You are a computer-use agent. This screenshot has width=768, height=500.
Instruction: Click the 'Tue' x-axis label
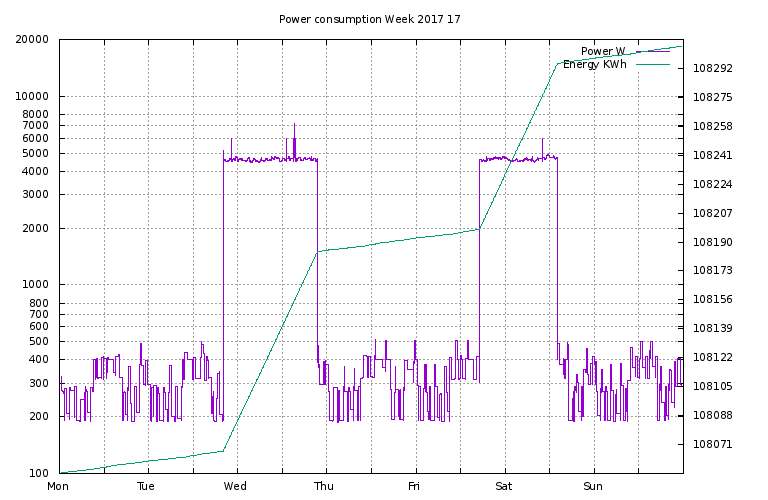click(146, 486)
